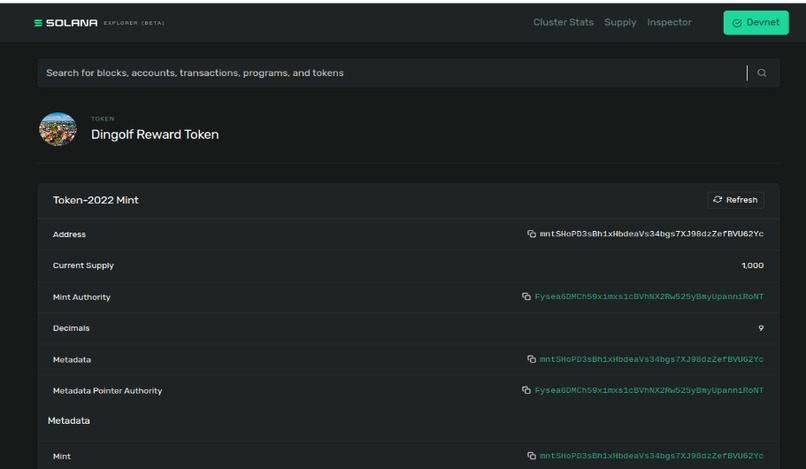The height and width of the screenshot is (469, 806).
Task: Click the small TOKEN label above the title
Action: (x=103, y=119)
